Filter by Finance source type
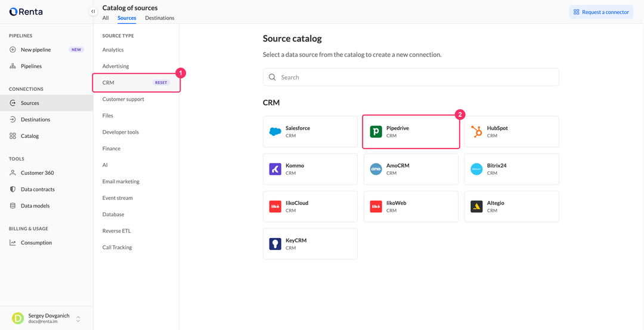The image size is (644, 330). pyautogui.click(x=112, y=149)
